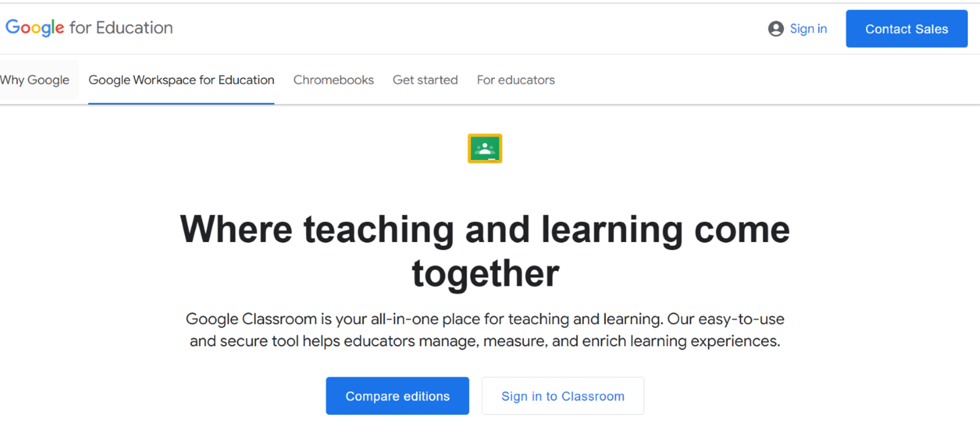The height and width of the screenshot is (443, 980).
Task: Open the Why Google tab
Action: coord(35,80)
